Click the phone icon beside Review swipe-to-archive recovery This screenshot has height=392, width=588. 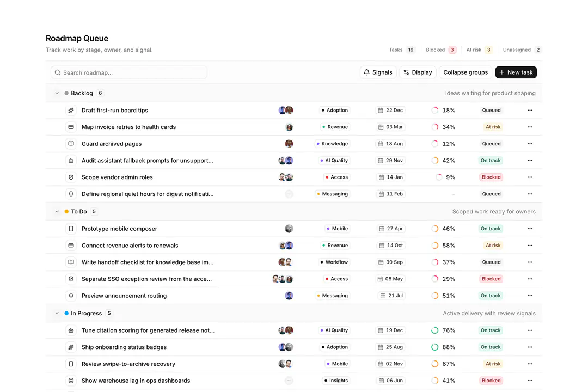click(71, 364)
